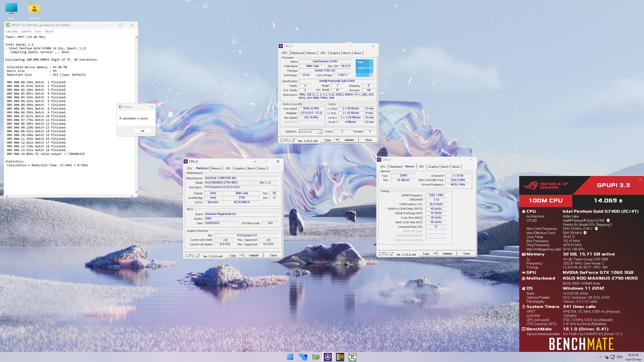Switch to CPU-Z from the taskbar

(328, 357)
